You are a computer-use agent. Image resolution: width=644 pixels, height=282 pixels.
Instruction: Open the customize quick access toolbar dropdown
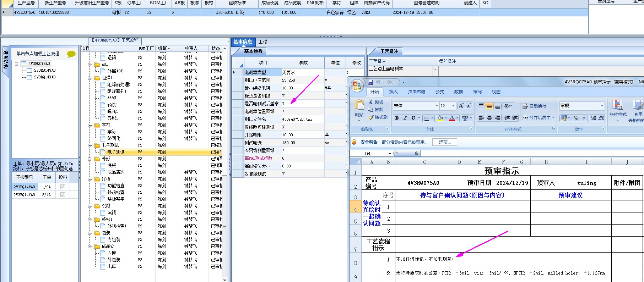(404, 82)
